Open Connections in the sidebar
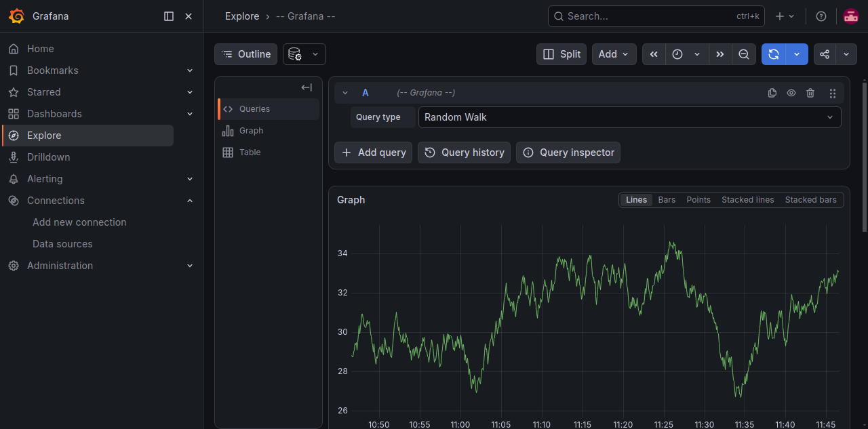The height and width of the screenshot is (429, 868). 56,201
